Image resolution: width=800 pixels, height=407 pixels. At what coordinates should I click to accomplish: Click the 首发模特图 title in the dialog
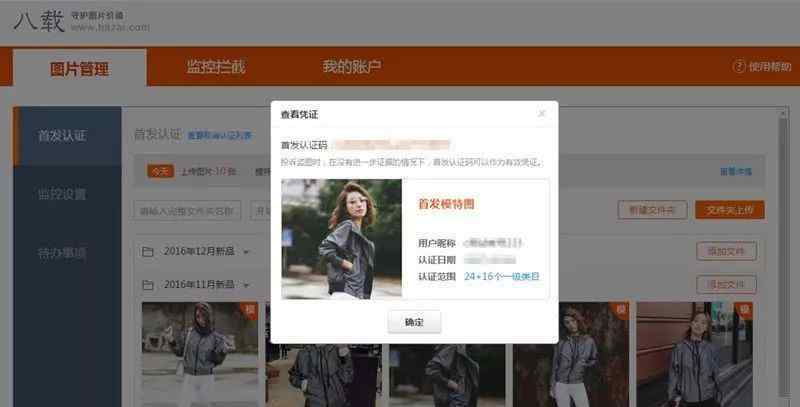(x=446, y=204)
